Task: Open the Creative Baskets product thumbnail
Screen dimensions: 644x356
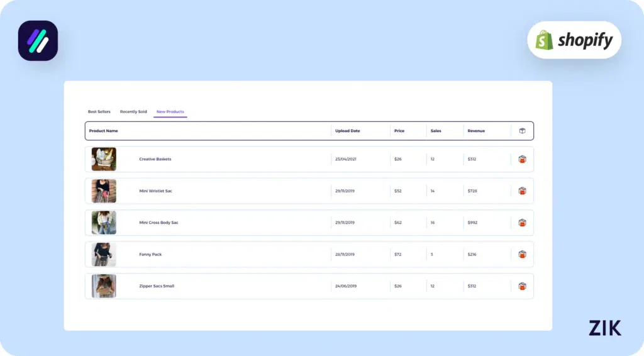Action: click(x=104, y=159)
